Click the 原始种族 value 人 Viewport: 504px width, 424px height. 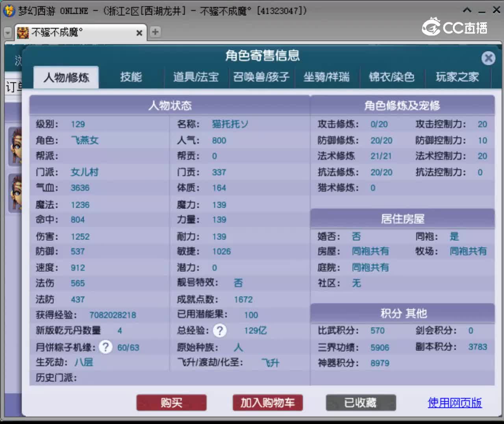point(239,347)
